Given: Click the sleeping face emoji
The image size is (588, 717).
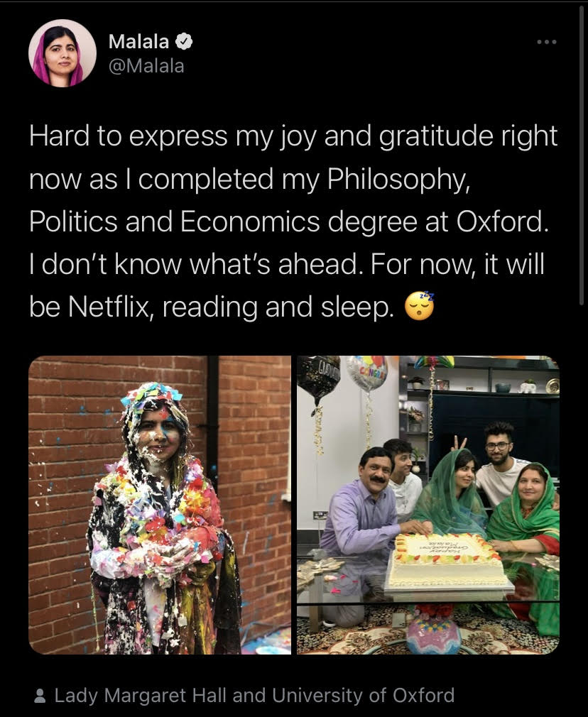Looking at the screenshot, I should pyautogui.click(x=419, y=305).
